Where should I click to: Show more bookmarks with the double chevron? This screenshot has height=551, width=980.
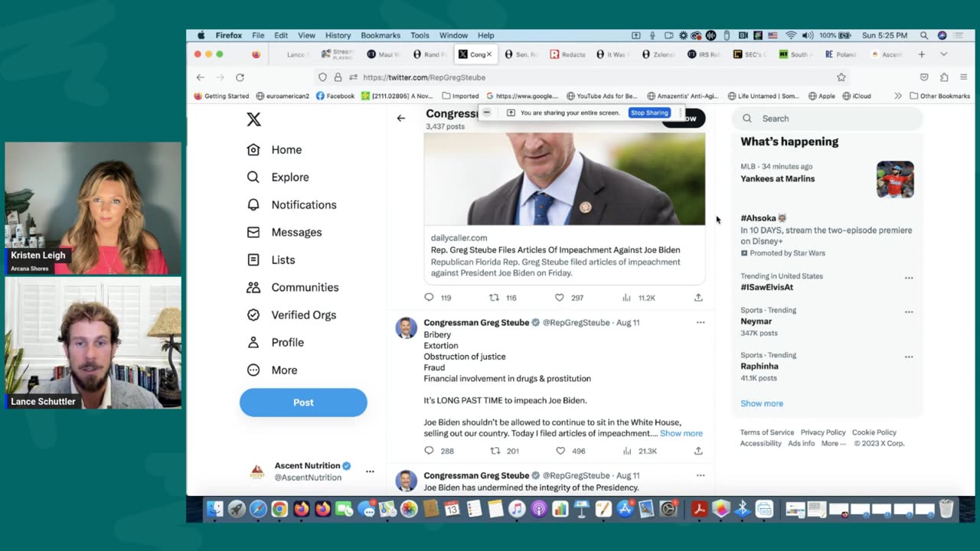(898, 96)
